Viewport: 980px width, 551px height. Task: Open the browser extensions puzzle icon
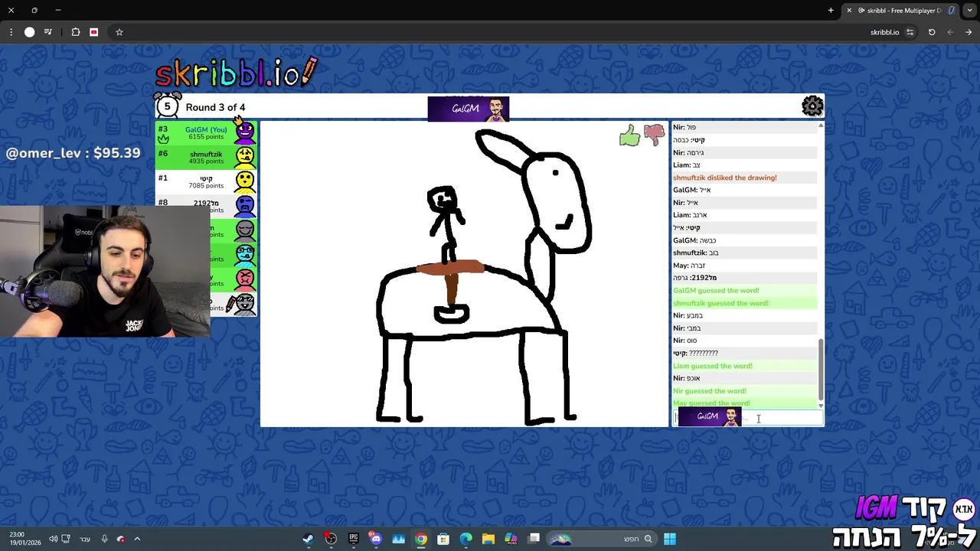tap(76, 32)
